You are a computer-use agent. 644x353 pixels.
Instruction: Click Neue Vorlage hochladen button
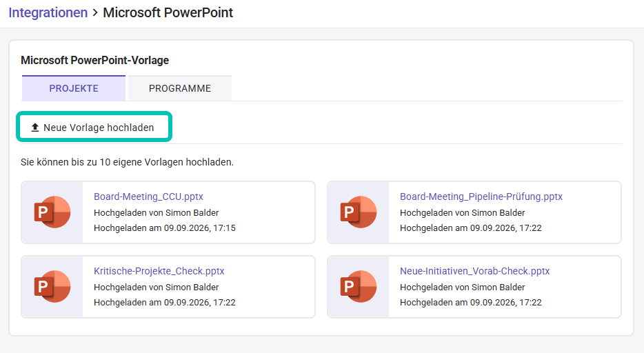pyautogui.click(x=94, y=128)
